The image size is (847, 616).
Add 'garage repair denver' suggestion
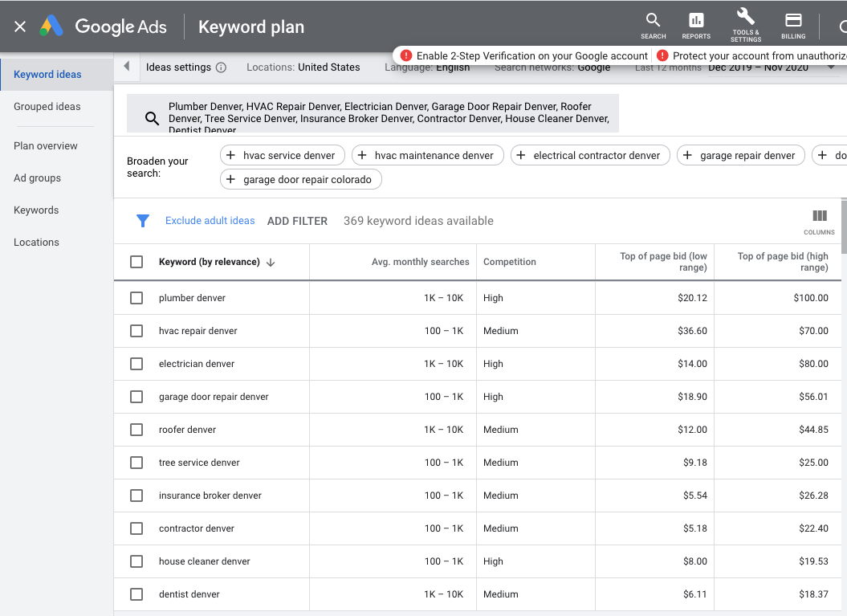pyautogui.click(x=741, y=156)
